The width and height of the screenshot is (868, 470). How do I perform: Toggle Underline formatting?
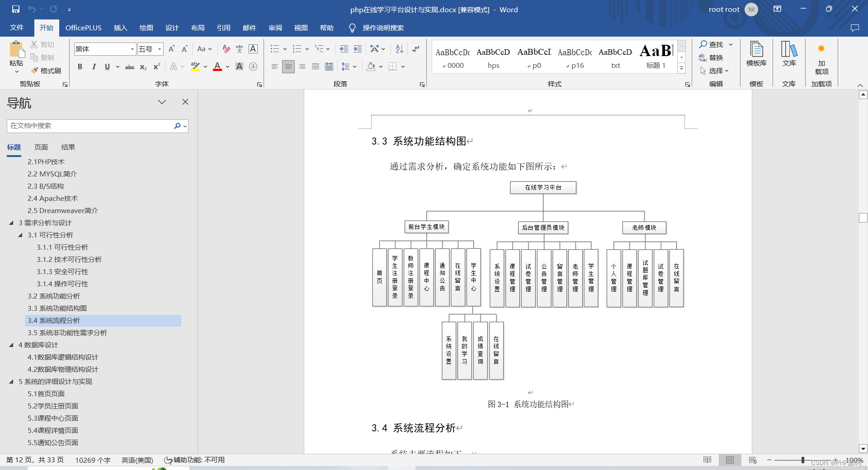[107, 67]
